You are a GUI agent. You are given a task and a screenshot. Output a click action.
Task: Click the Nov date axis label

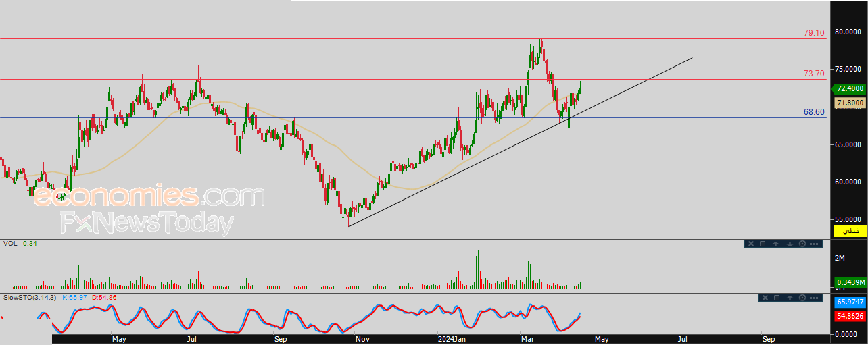tap(363, 339)
